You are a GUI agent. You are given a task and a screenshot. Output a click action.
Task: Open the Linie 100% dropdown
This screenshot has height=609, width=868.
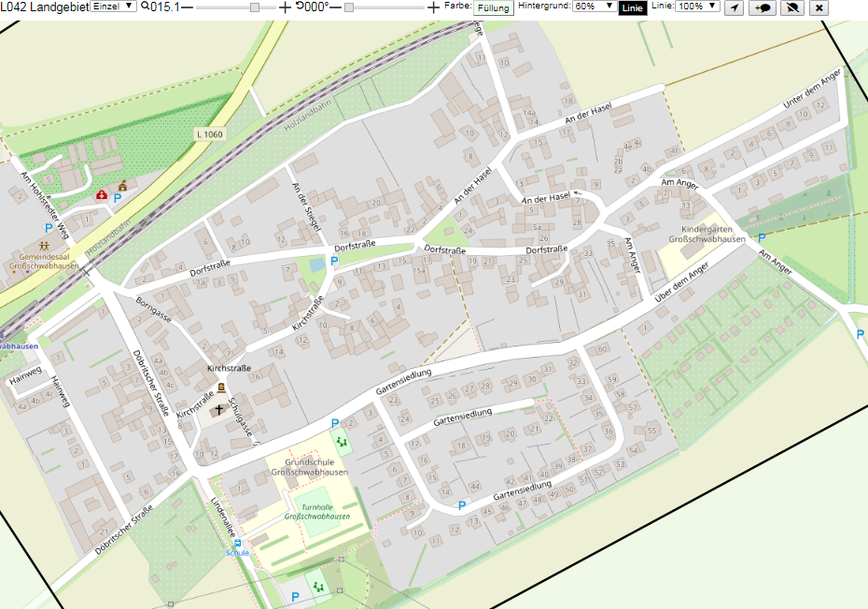pyautogui.click(x=697, y=7)
